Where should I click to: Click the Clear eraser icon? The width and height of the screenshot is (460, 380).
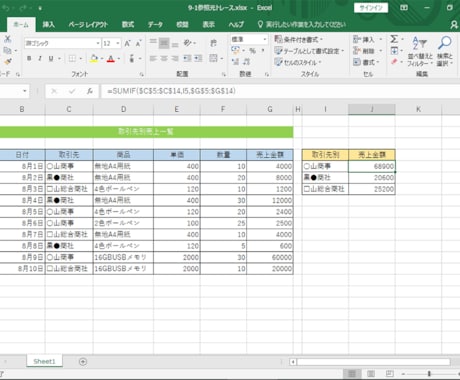(394, 62)
